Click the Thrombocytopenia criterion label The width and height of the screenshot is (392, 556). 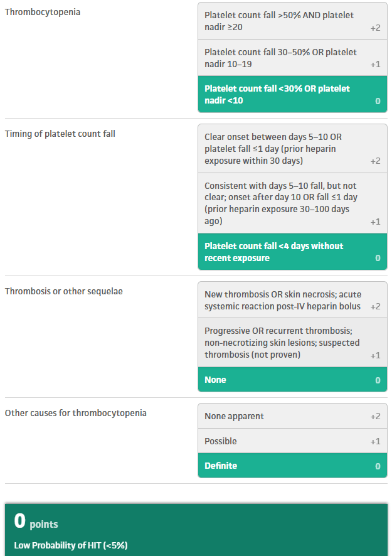[43, 12]
